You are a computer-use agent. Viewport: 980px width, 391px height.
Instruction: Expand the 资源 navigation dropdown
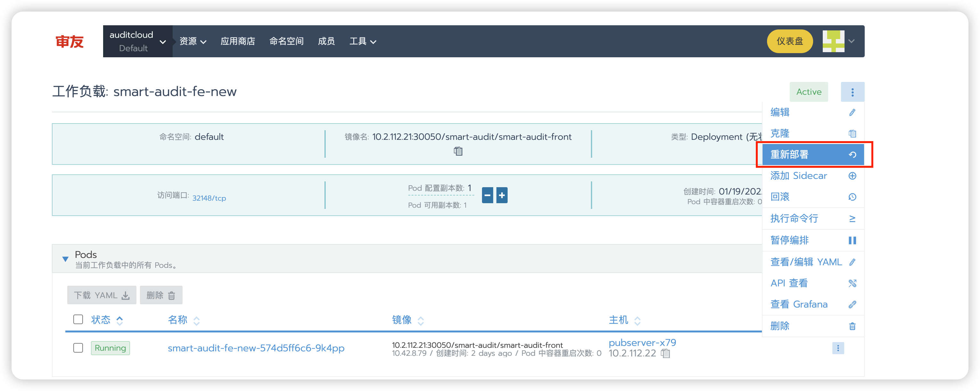[x=192, y=41]
